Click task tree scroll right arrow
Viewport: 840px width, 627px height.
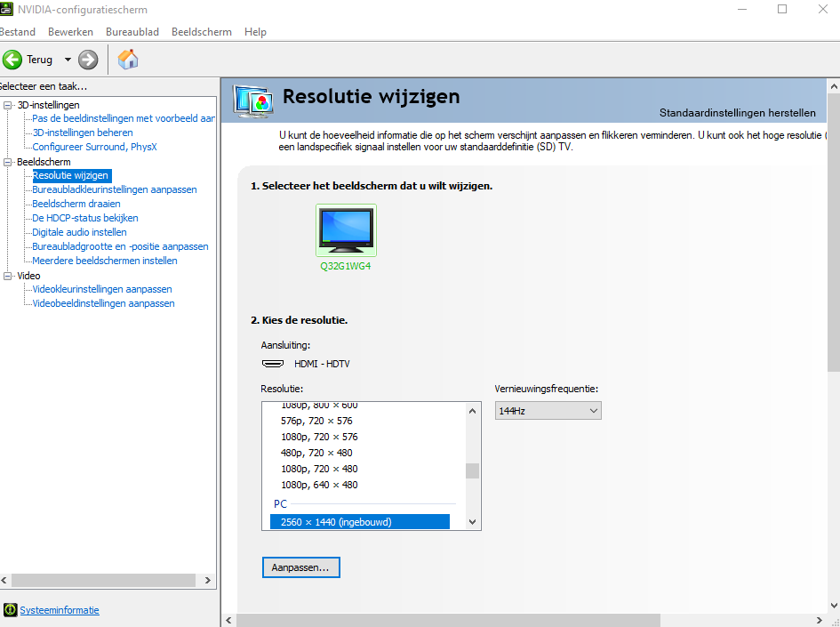point(208,581)
